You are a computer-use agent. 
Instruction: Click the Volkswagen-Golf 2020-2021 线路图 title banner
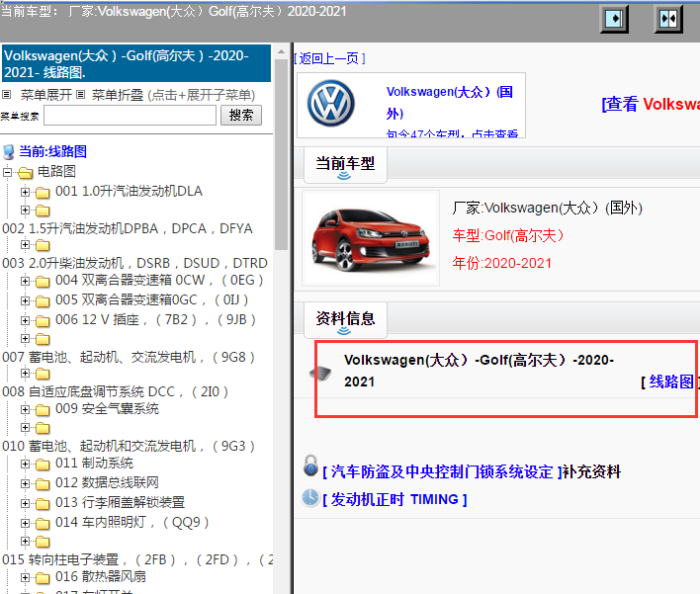136,63
